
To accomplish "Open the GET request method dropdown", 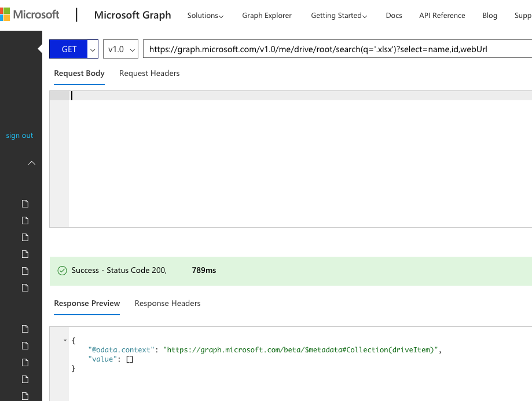I will [93, 49].
